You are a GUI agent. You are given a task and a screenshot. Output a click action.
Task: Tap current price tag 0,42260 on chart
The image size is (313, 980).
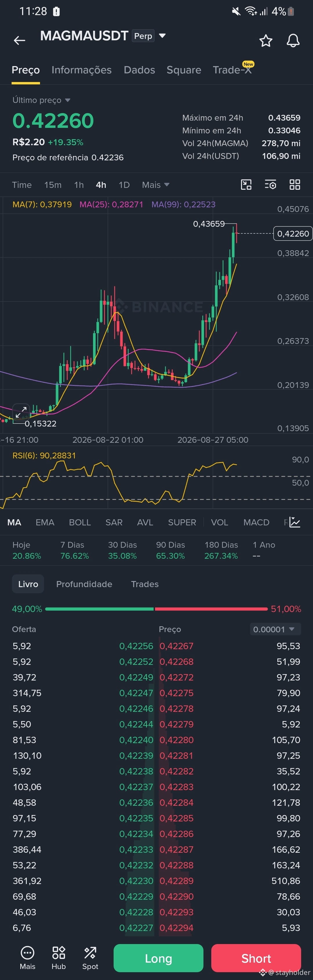(293, 234)
